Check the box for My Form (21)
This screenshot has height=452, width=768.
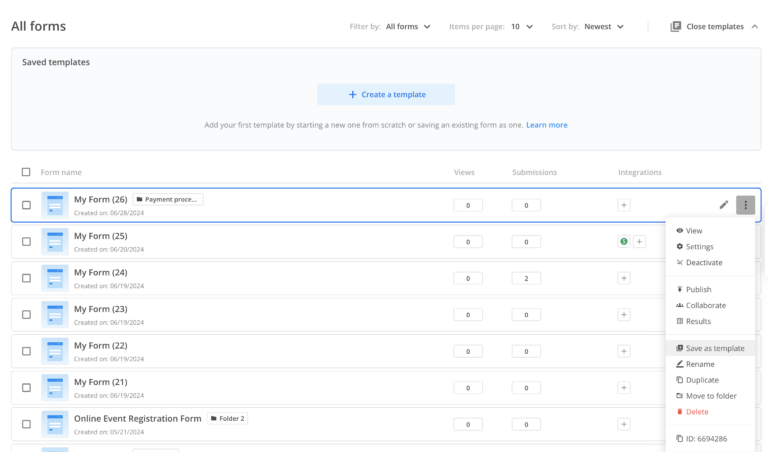coord(26,387)
